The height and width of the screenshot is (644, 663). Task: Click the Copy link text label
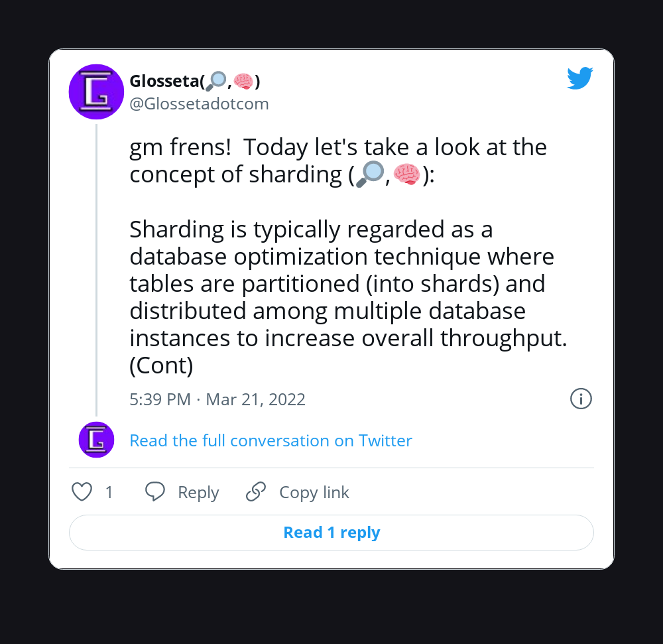(x=314, y=493)
